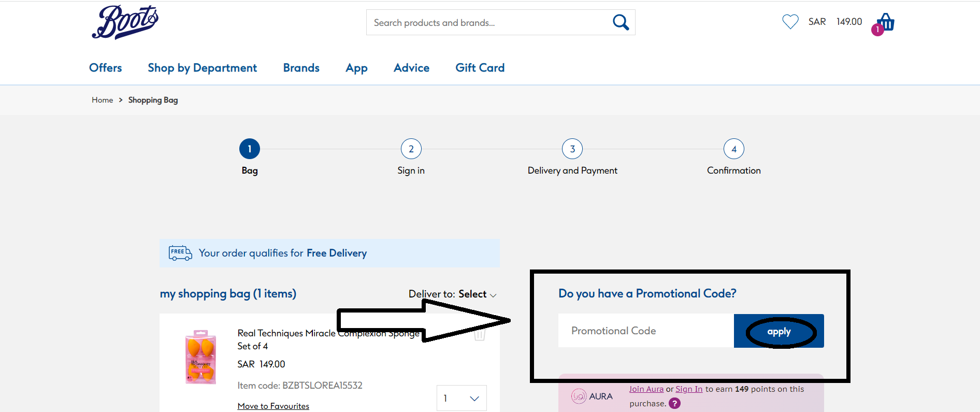Click the search magnifier icon

[621, 22]
